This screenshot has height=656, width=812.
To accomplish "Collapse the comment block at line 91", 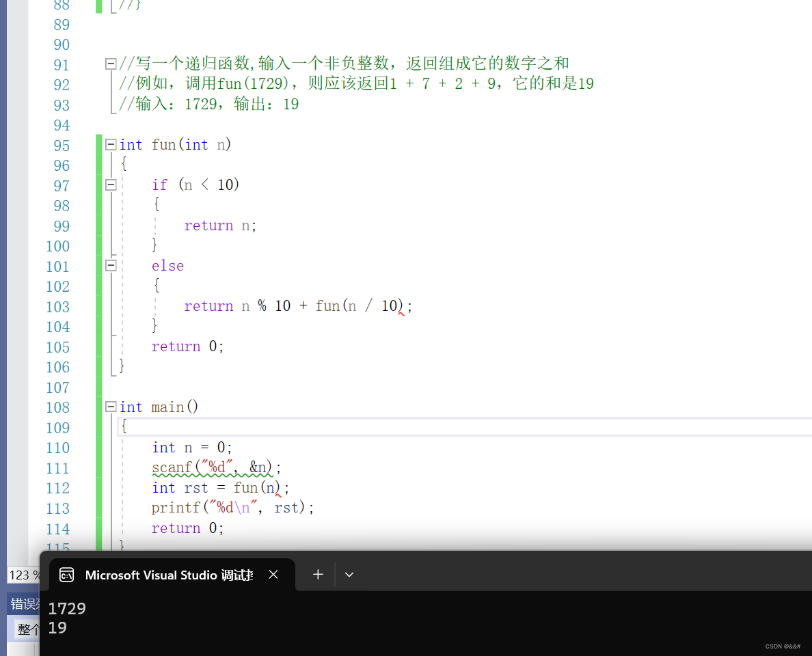I will 110,64.
